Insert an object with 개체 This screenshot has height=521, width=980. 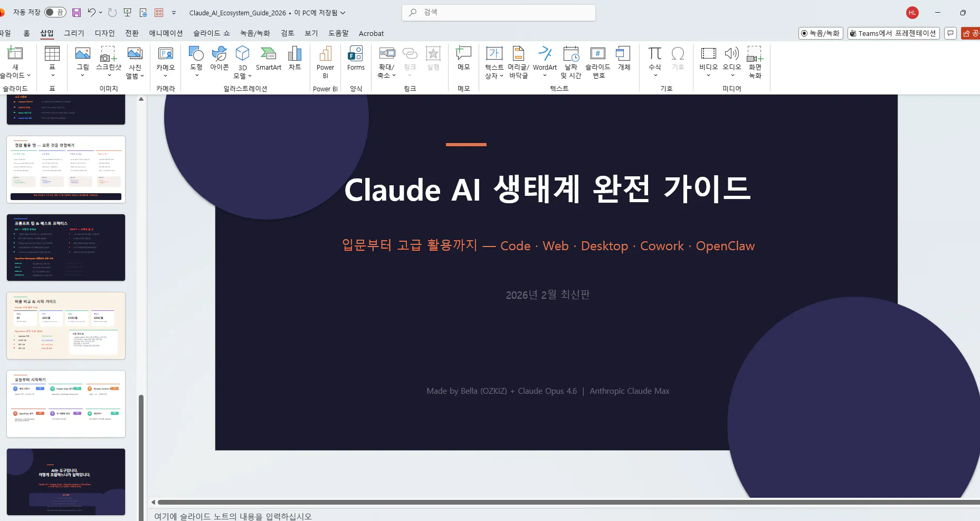624,59
